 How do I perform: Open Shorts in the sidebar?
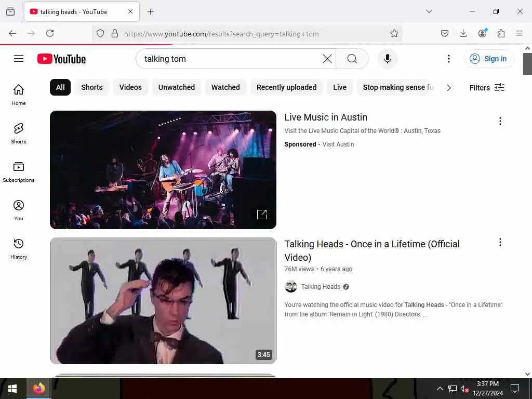point(19,134)
